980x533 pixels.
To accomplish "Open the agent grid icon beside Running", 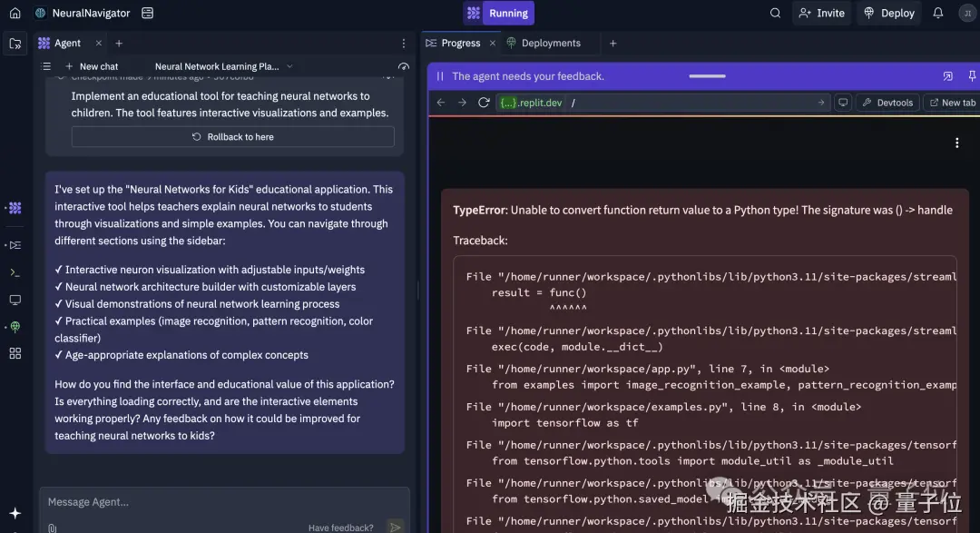I will (473, 13).
